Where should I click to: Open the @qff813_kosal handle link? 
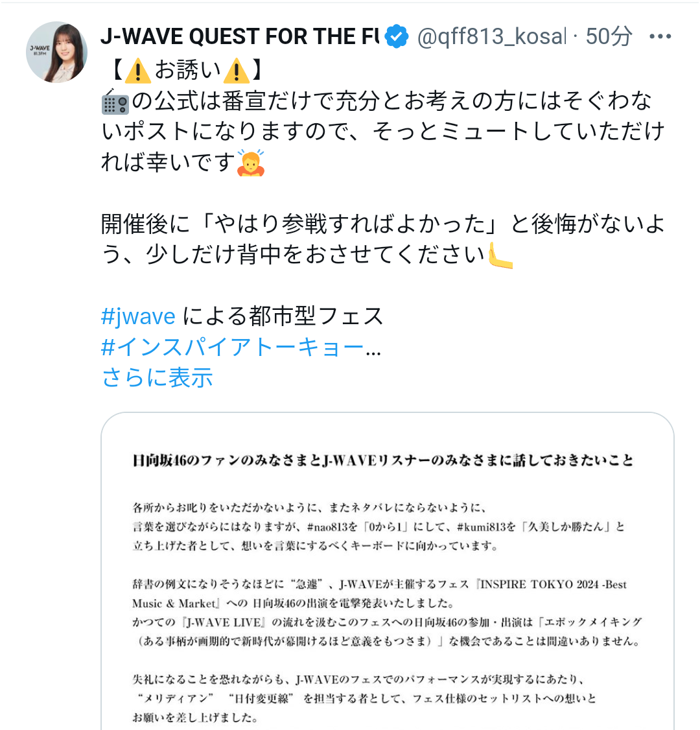[491, 36]
